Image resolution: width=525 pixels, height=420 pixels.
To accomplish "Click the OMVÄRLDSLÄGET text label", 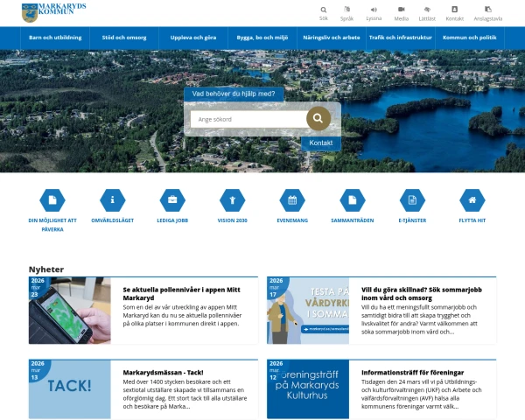I will pyautogui.click(x=113, y=220).
